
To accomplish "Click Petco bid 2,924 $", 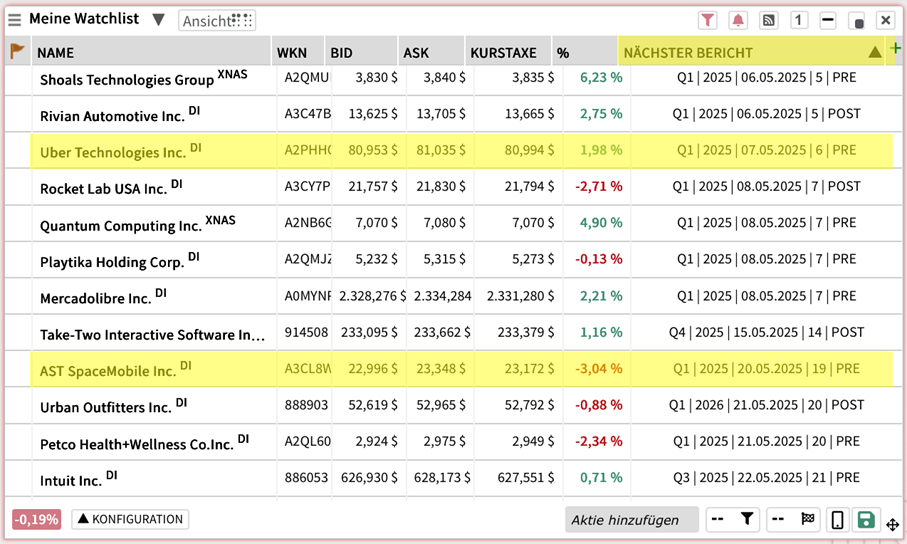I will click(x=376, y=441).
